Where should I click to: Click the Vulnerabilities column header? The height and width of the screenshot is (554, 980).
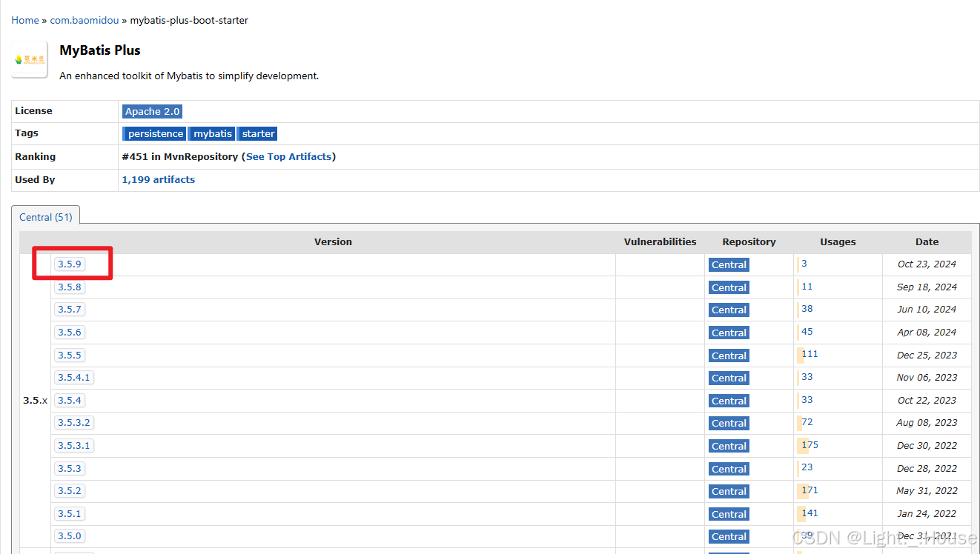[x=660, y=241]
